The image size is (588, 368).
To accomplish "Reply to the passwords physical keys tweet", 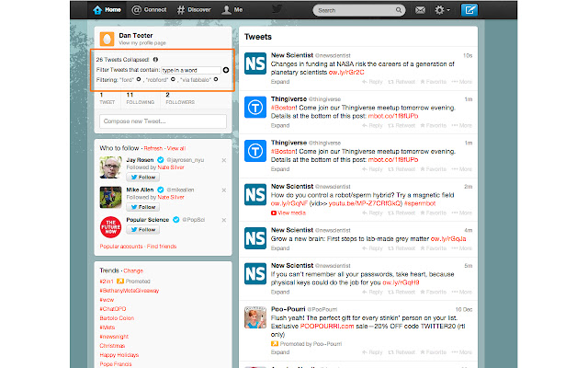I will (372, 293).
